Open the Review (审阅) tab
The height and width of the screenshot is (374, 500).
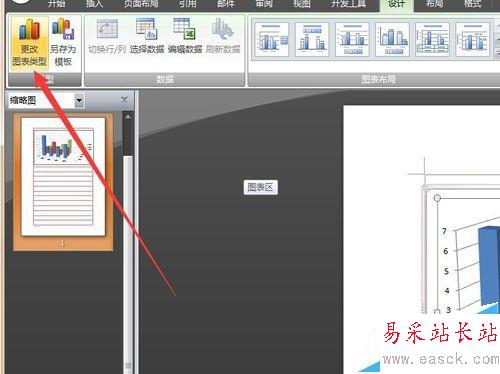click(x=264, y=4)
